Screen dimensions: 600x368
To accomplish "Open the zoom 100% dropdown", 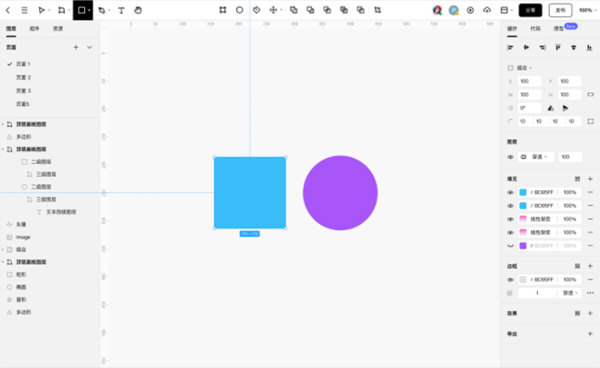I will click(588, 10).
